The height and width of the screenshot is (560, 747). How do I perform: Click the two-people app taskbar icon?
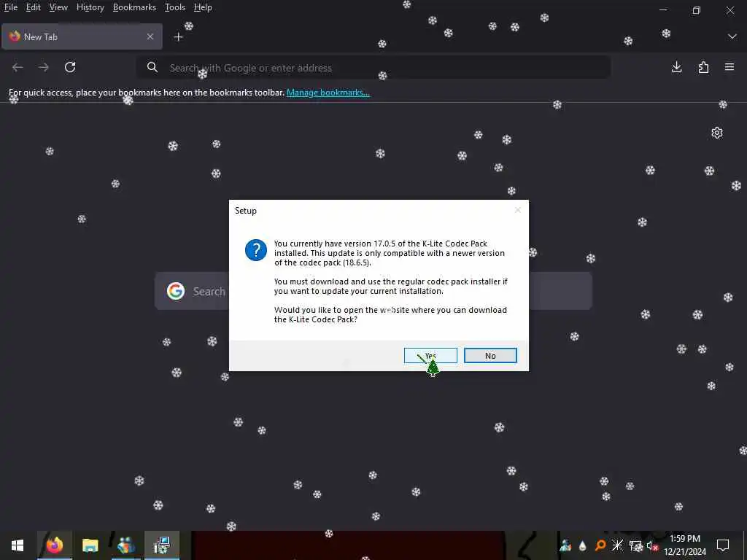[x=126, y=545]
